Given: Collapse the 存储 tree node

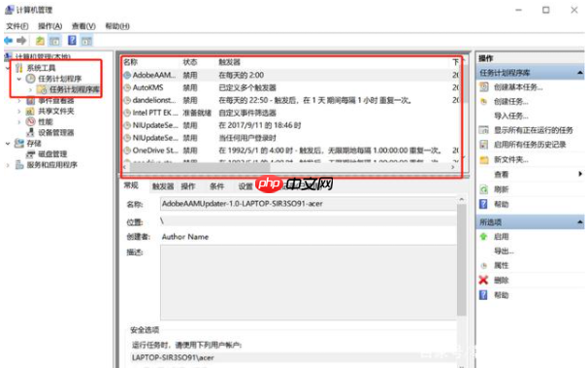Looking at the screenshot, I should [8, 144].
